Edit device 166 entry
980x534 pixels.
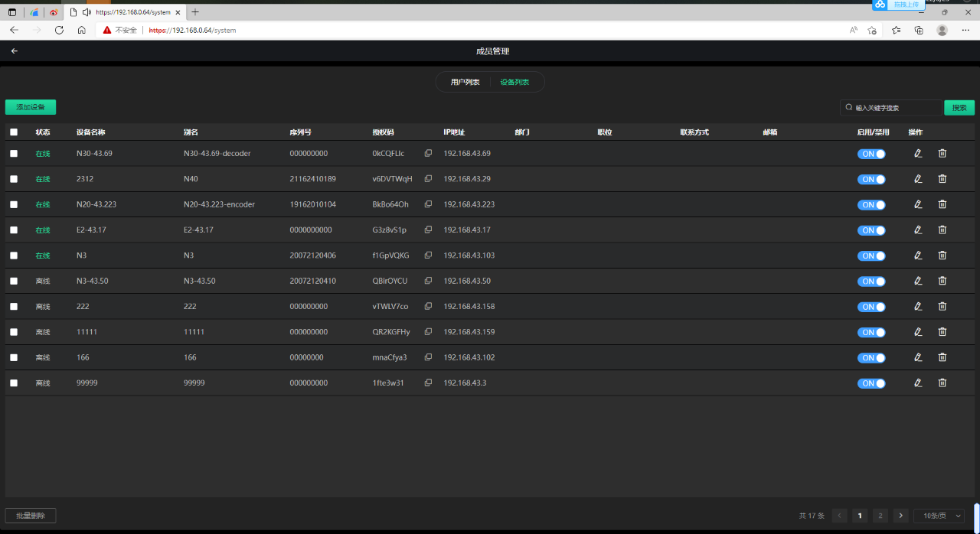[x=918, y=357]
